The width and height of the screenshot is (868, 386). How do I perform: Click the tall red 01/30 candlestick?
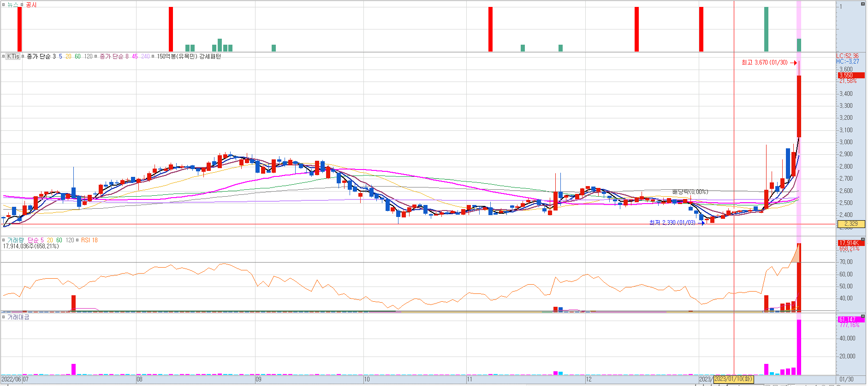pos(799,106)
